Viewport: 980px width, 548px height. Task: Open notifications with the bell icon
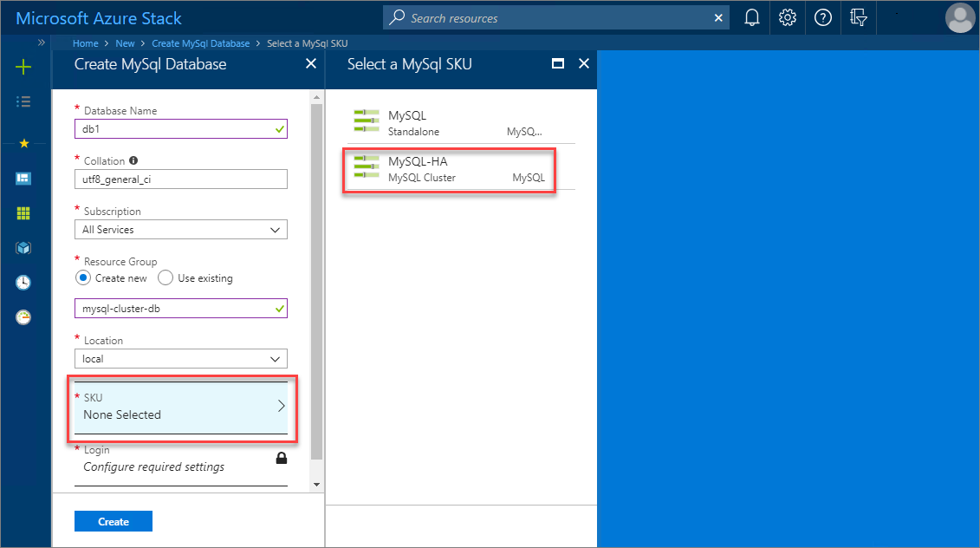pyautogui.click(x=751, y=17)
